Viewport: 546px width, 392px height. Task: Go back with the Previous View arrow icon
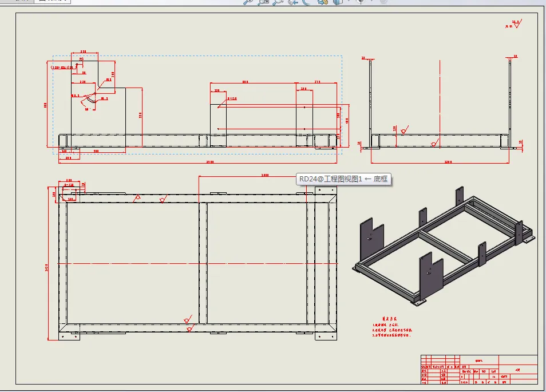pyautogui.click(x=292, y=2)
